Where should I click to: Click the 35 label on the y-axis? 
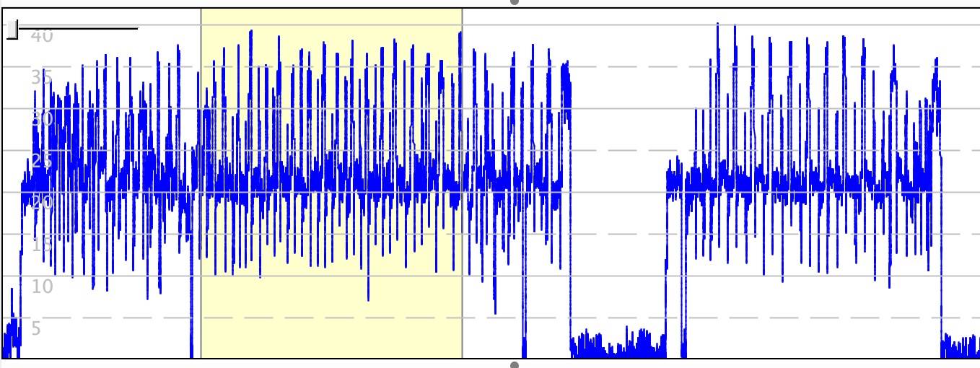click(x=42, y=77)
